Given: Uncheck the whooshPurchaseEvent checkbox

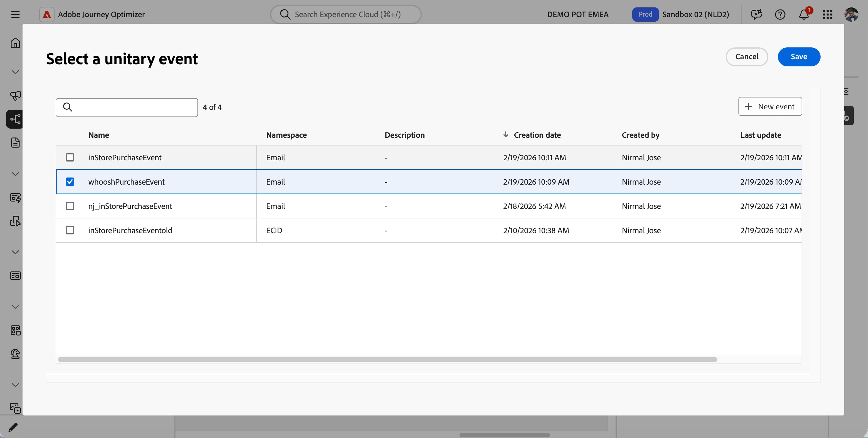Looking at the screenshot, I should (70, 182).
